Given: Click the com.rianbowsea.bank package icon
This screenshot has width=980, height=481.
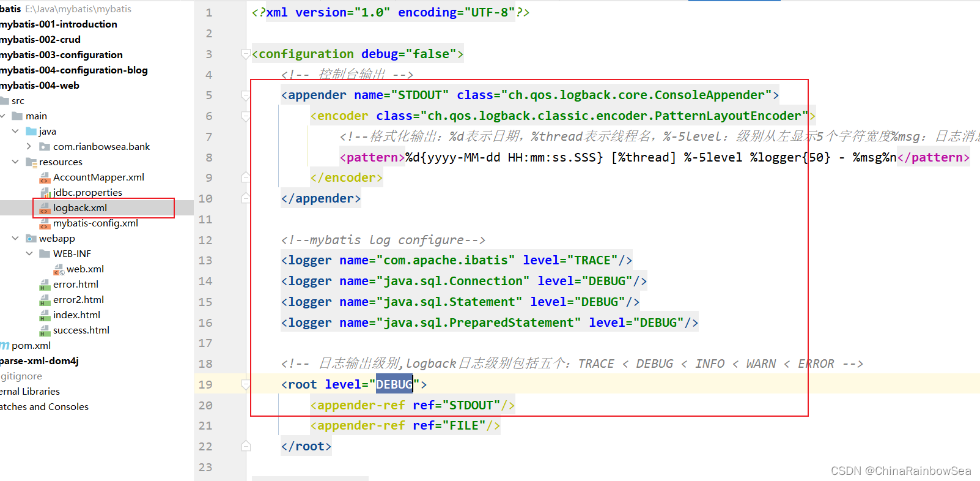Looking at the screenshot, I should point(45,147).
